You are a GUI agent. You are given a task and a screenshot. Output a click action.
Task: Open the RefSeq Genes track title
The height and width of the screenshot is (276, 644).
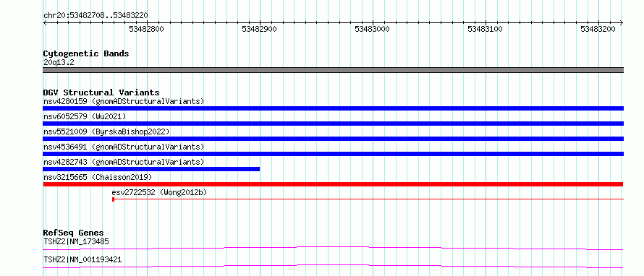click(74, 233)
